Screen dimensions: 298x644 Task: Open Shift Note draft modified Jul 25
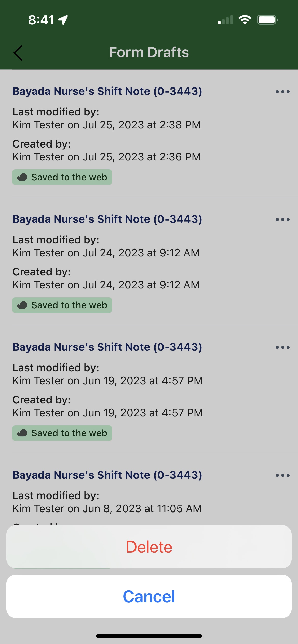coord(107,91)
